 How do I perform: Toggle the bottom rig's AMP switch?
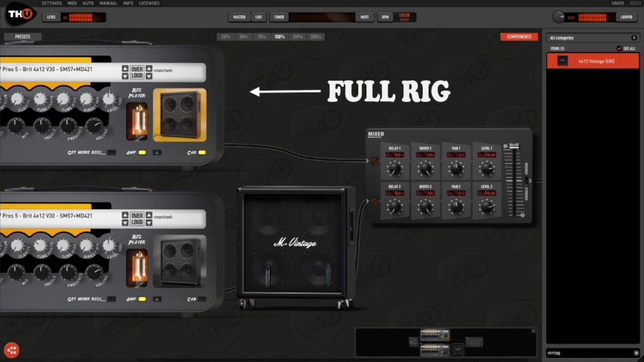point(142,299)
